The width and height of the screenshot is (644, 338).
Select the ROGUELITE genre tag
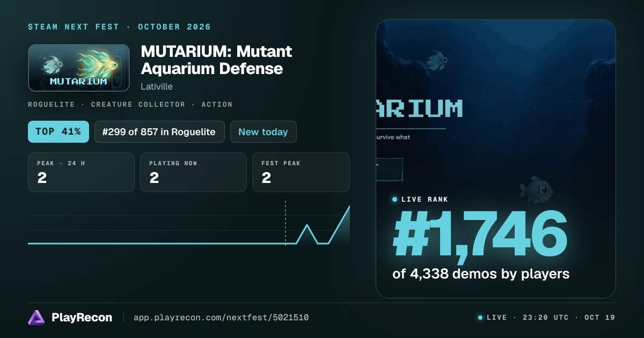(x=52, y=105)
